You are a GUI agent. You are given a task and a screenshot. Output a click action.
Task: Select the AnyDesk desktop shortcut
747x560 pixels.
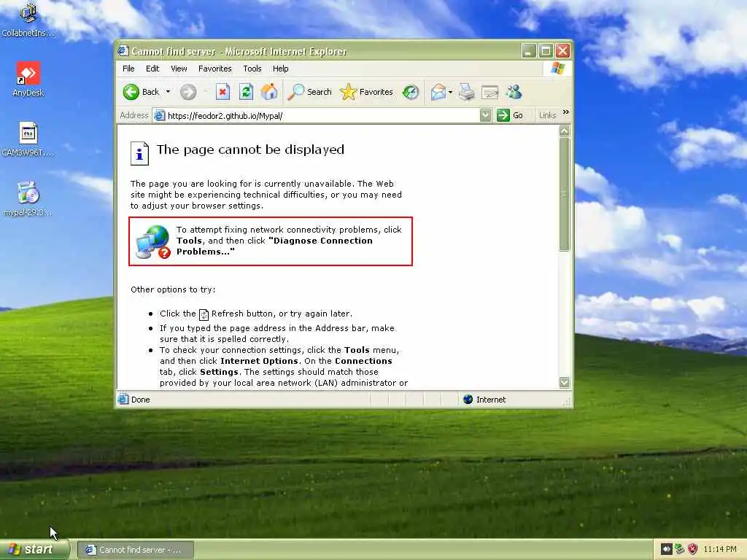[28, 79]
